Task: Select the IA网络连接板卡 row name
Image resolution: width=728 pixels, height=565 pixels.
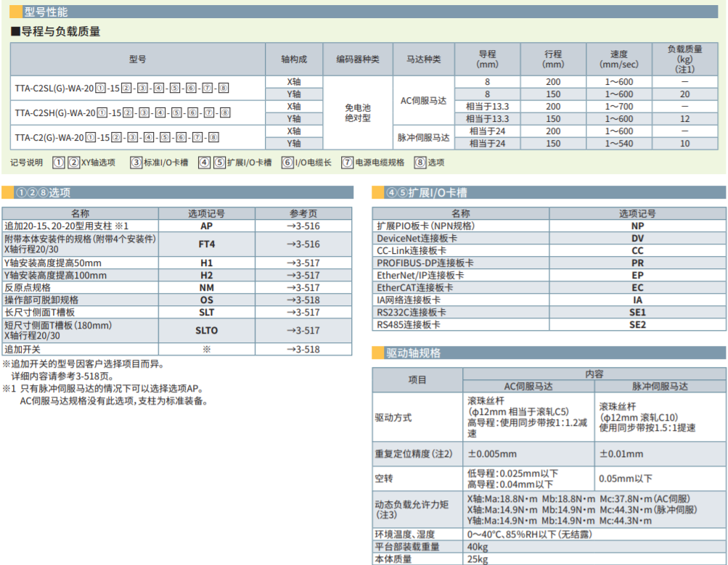Action: (409, 300)
